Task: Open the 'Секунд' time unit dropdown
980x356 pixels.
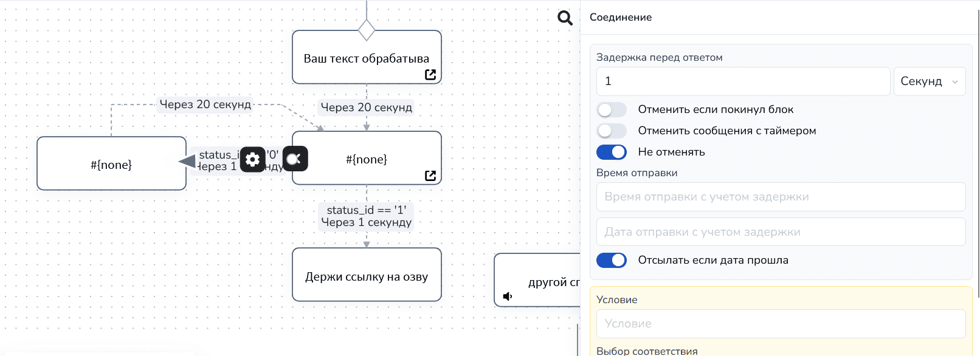Action: (929, 82)
